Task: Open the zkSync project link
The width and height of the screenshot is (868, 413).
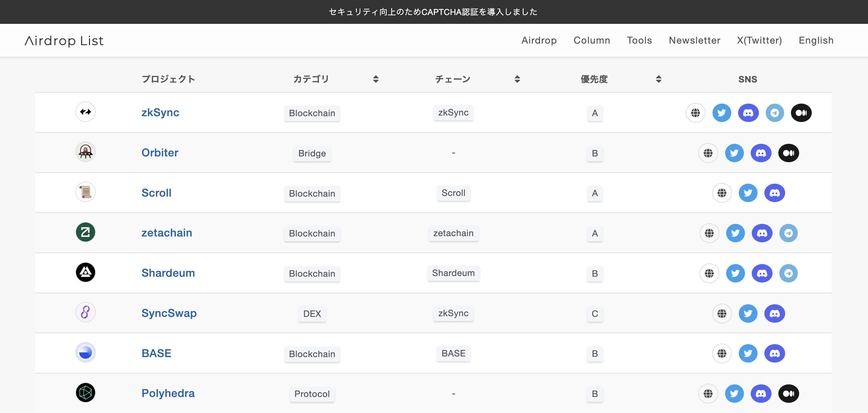Action: (160, 112)
